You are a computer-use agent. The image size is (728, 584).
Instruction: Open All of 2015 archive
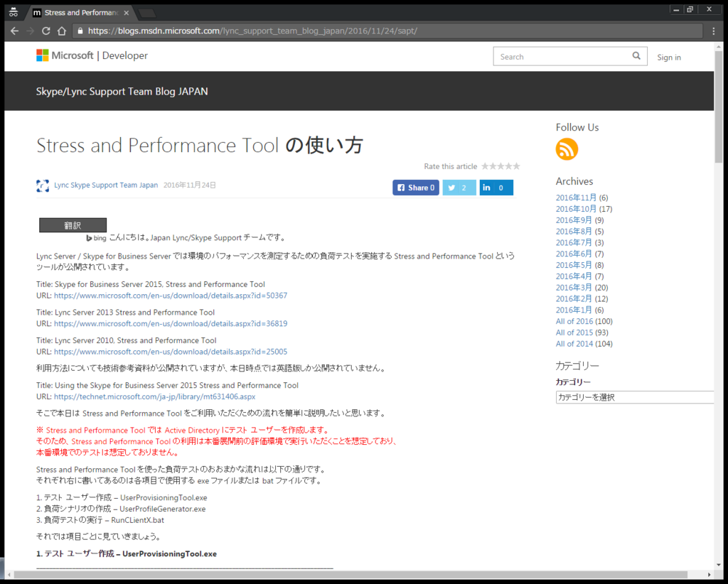pos(574,332)
